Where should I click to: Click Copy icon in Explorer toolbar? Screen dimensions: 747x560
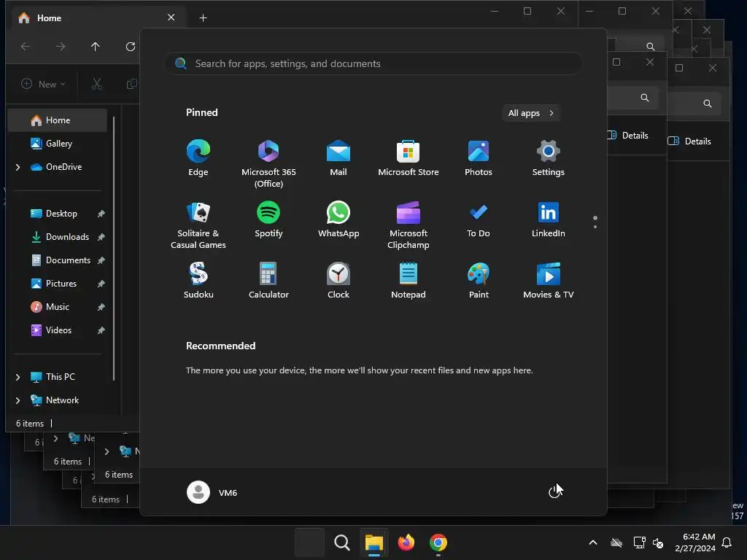tap(131, 84)
